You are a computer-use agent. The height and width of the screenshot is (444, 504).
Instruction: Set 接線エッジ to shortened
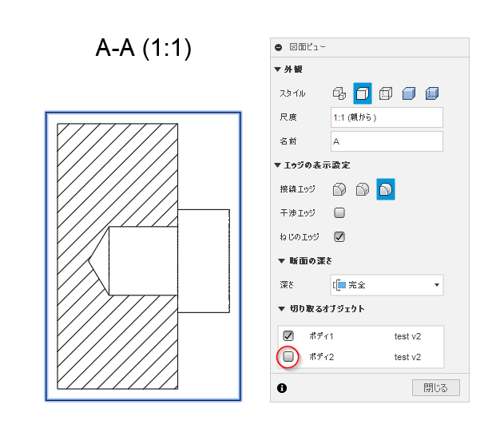[x=363, y=190]
